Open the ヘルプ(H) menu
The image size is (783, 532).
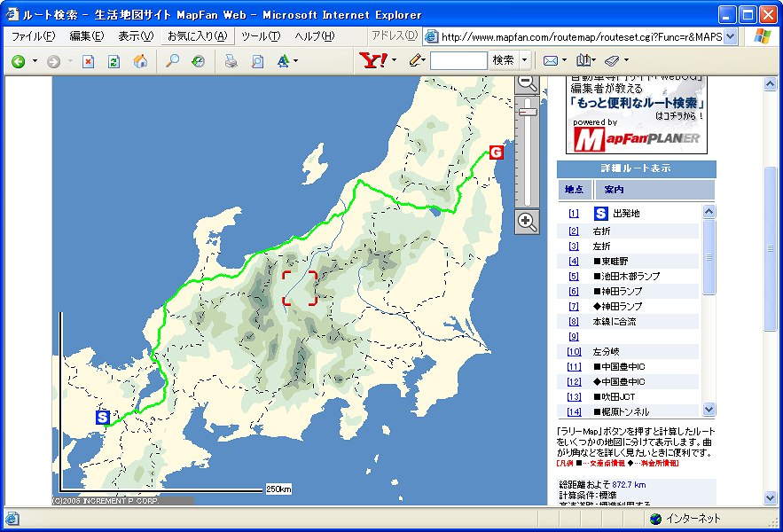[x=315, y=36]
